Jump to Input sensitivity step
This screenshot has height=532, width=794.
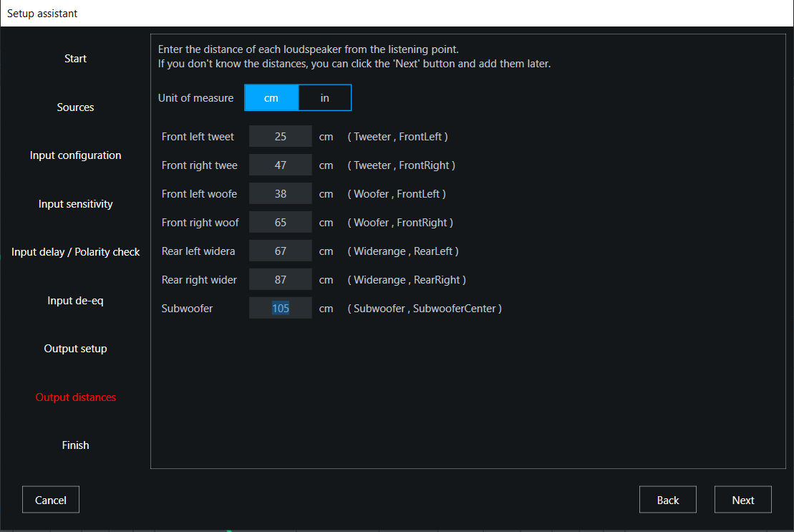click(x=75, y=204)
